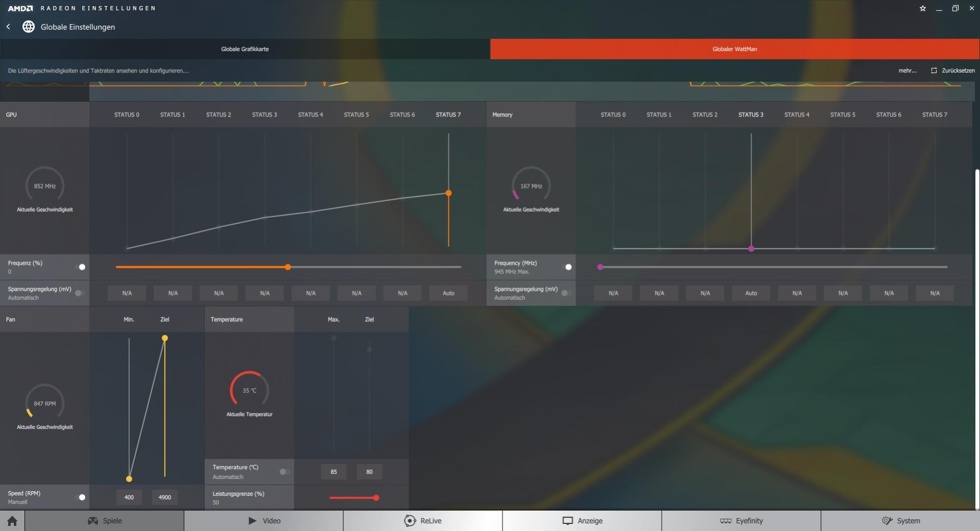
Task: Open the System section
Action: [x=901, y=521]
